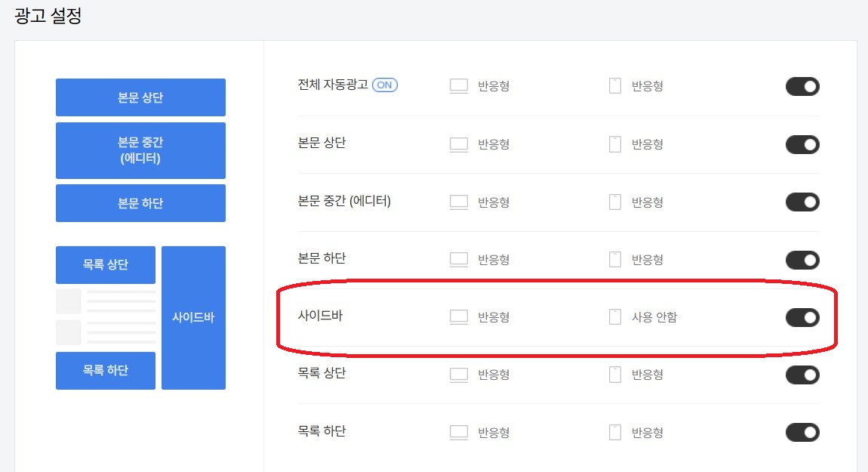868x472 pixels.
Task: Click the desktop ad icon for 본문 중간 (에디터)
Action: (x=458, y=202)
